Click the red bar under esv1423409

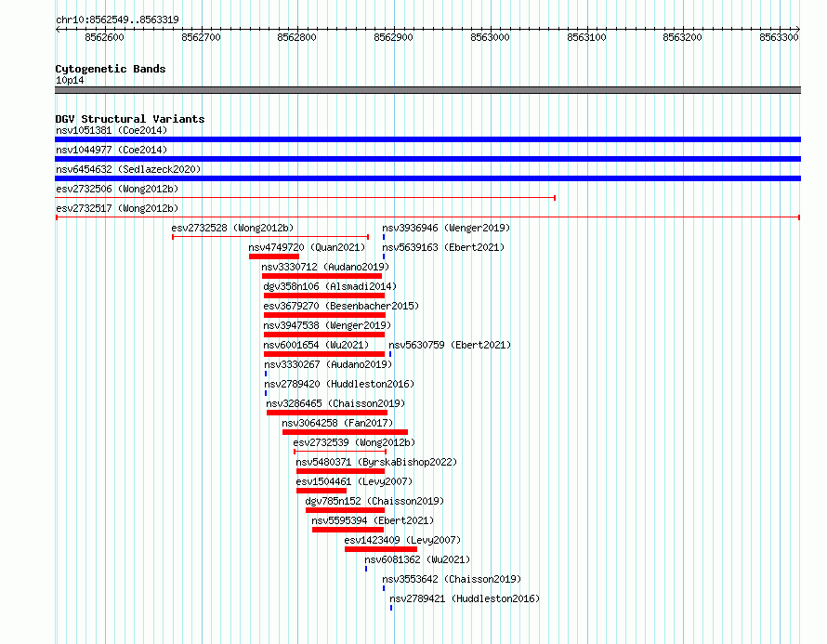pos(381,549)
